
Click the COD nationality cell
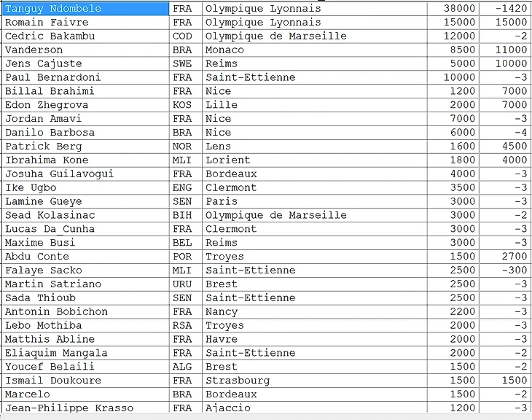tap(186, 36)
